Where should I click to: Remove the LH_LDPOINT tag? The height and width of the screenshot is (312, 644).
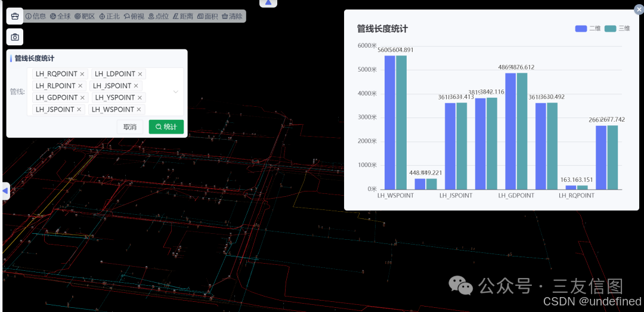click(x=140, y=74)
